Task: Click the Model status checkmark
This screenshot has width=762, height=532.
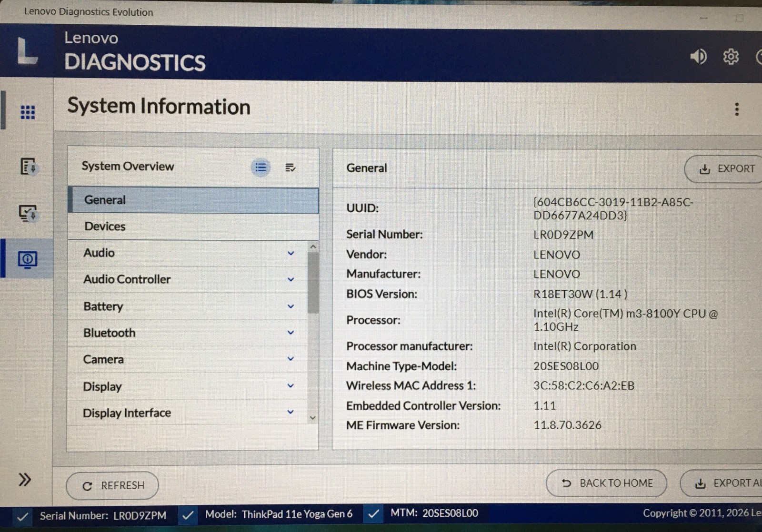Action: tap(188, 515)
